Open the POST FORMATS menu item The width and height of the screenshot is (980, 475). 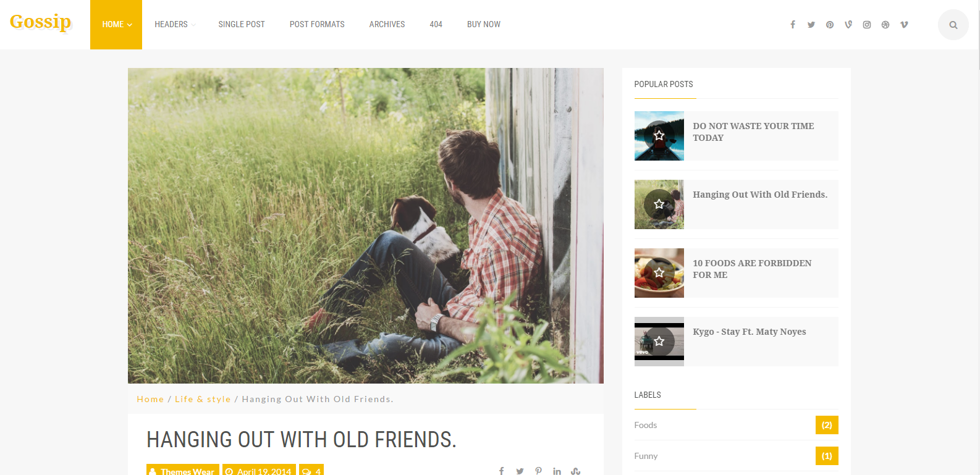(317, 25)
